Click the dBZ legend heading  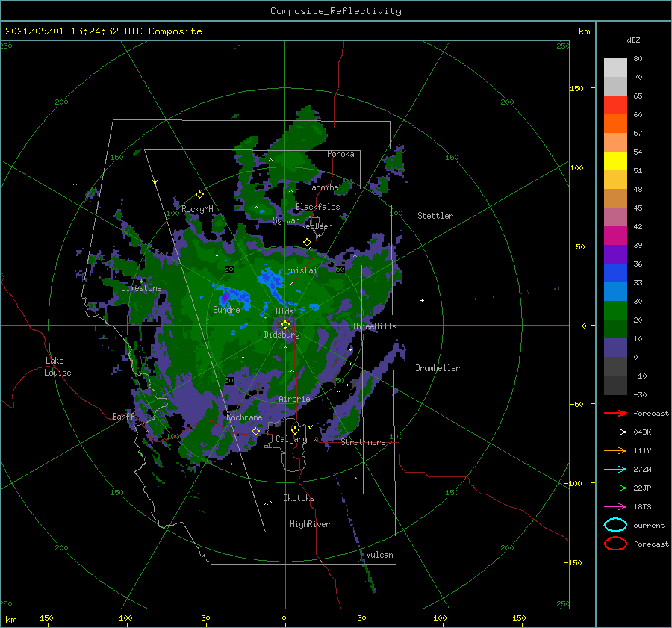pos(633,40)
